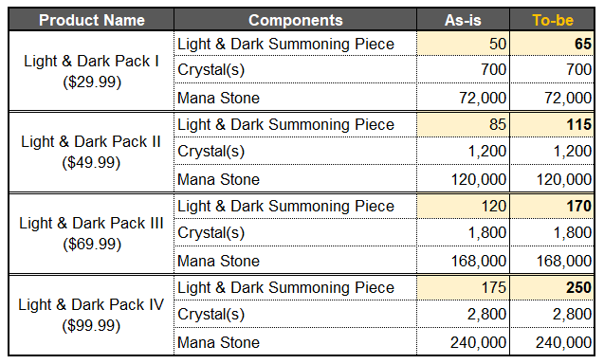Select the Light & Dark Pack II ($49.99) cell
This screenshot has height=364, width=604.
click(92, 153)
